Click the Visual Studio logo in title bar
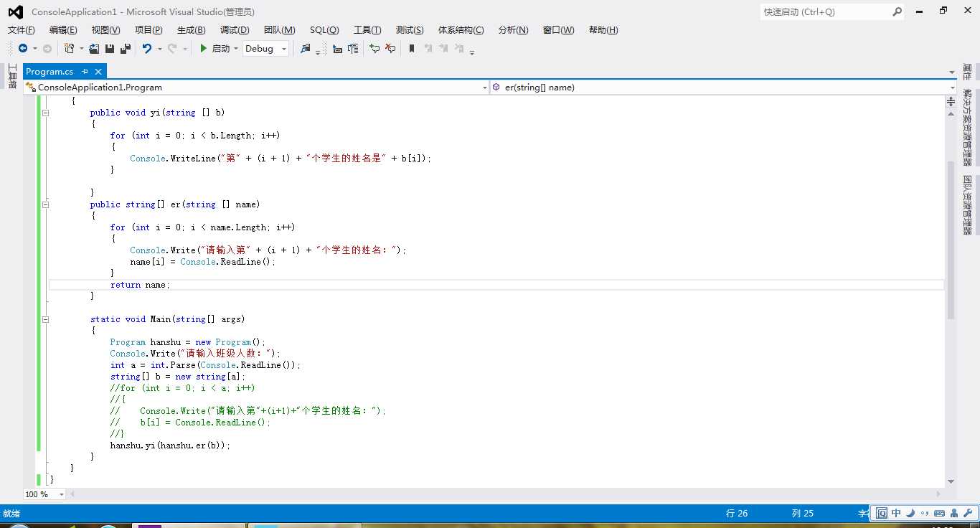The image size is (980, 528). click(15, 11)
